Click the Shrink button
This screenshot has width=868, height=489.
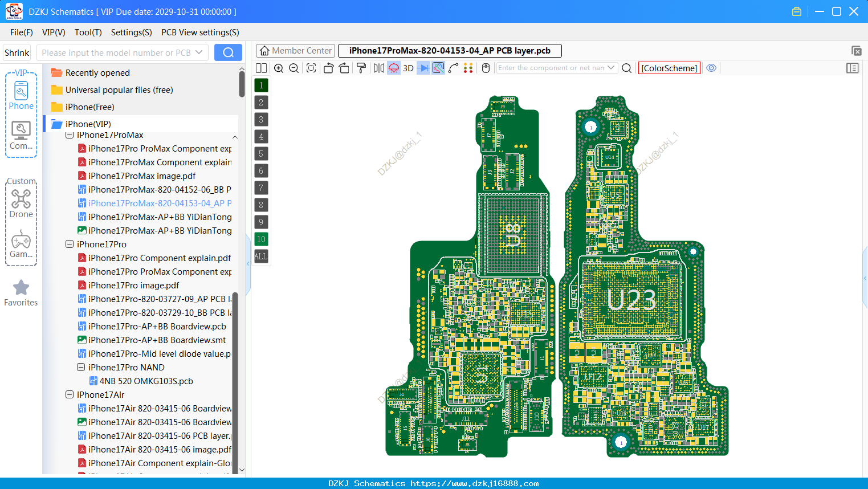[17, 52]
